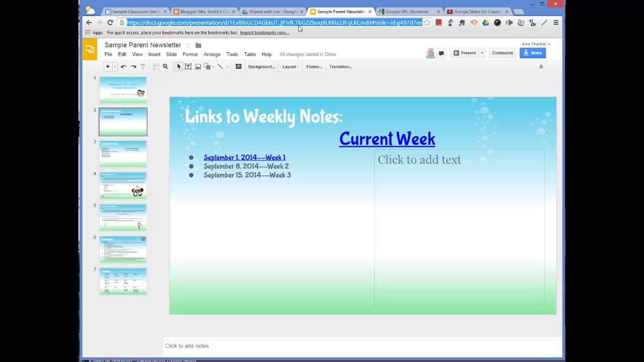The width and height of the screenshot is (644, 362).
Task: Open the Transition... panel
Action: (341, 66)
